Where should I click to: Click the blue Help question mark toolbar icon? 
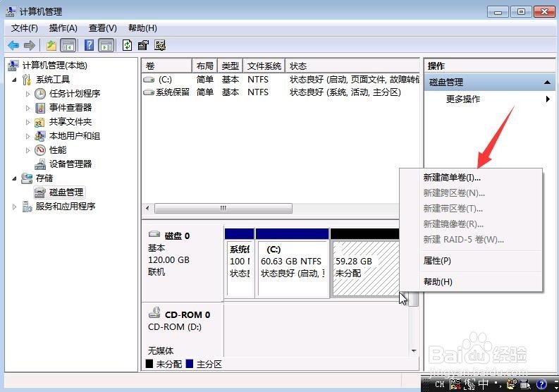tap(89, 45)
